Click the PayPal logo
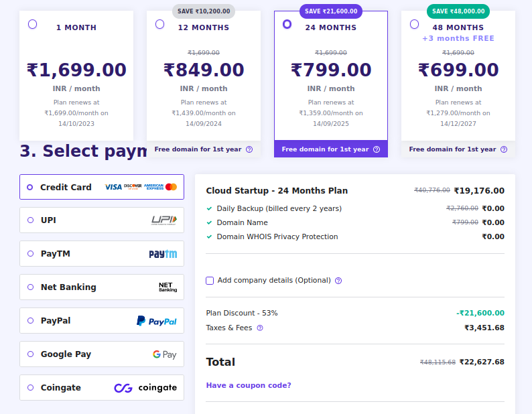532x414 pixels. click(x=157, y=321)
